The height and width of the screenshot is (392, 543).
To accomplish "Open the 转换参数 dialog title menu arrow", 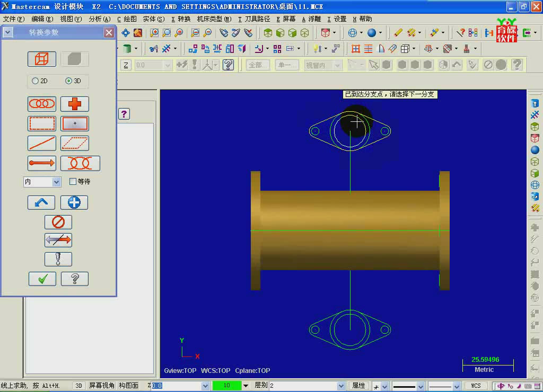I will point(7,32).
